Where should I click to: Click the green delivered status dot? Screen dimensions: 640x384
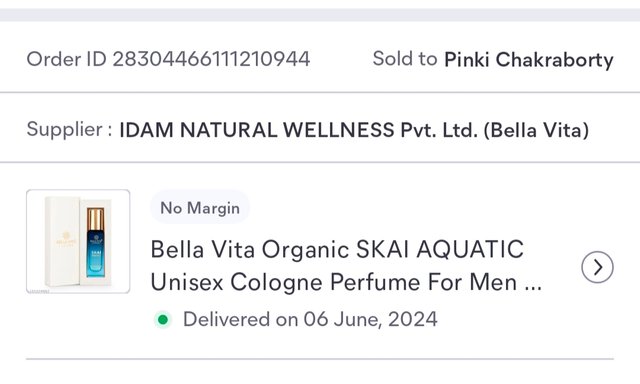[x=163, y=320]
